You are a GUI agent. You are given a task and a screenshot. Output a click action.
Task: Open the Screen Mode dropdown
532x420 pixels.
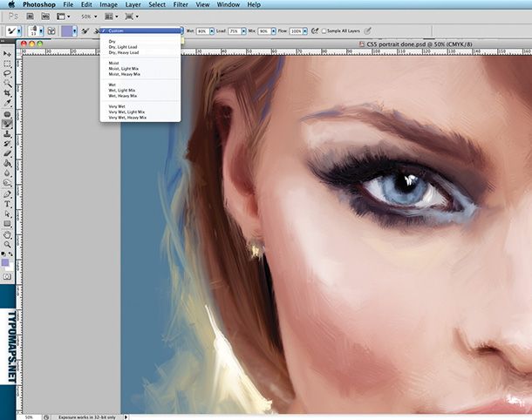click(x=132, y=17)
